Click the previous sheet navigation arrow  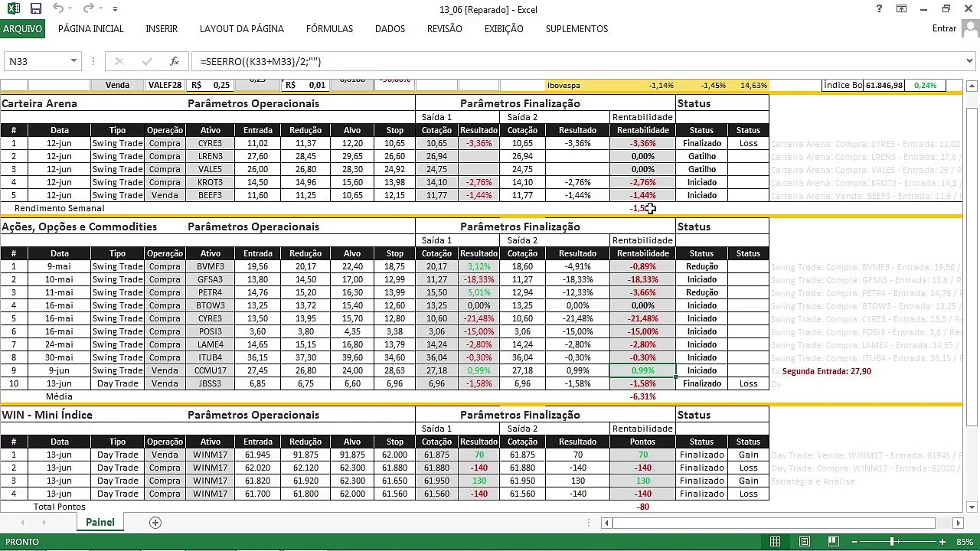22,523
